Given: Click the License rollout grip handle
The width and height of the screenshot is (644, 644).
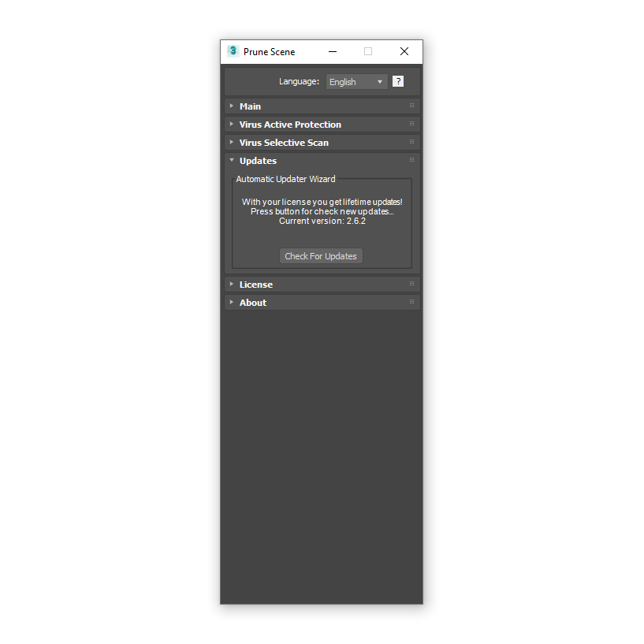Looking at the screenshot, I should click(411, 284).
